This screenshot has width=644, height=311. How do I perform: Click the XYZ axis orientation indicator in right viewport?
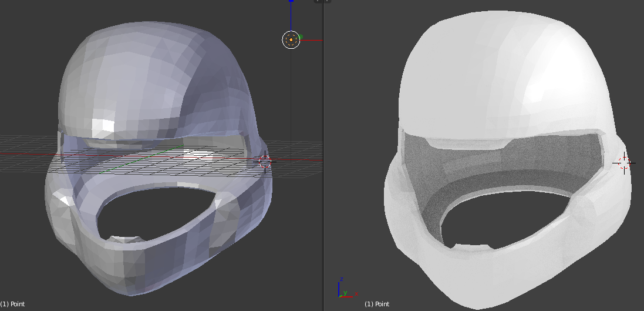tap(348, 288)
